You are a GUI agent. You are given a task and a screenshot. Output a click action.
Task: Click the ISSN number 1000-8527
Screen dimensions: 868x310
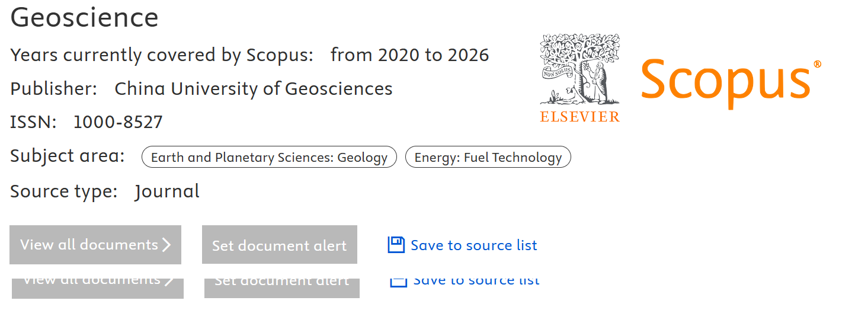(118, 123)
